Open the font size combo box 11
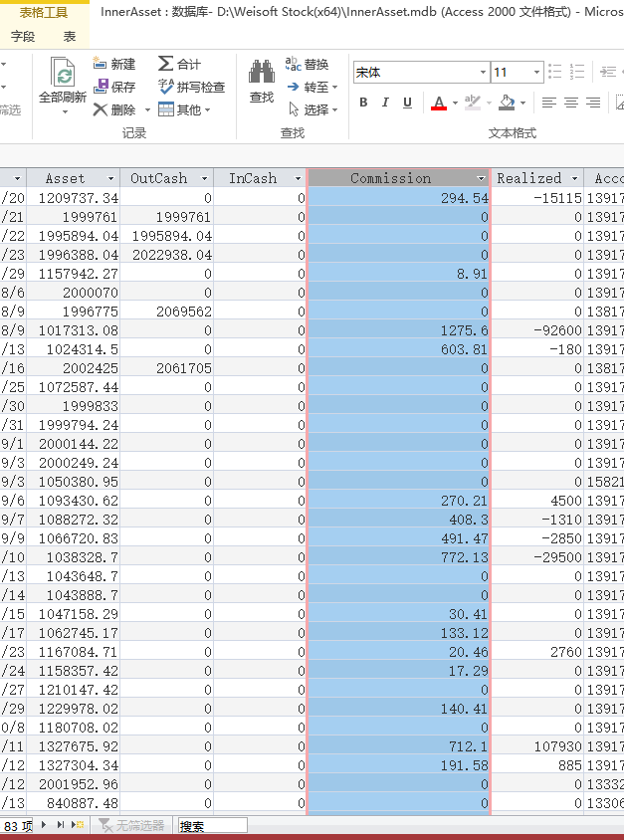 click(517, 73)
